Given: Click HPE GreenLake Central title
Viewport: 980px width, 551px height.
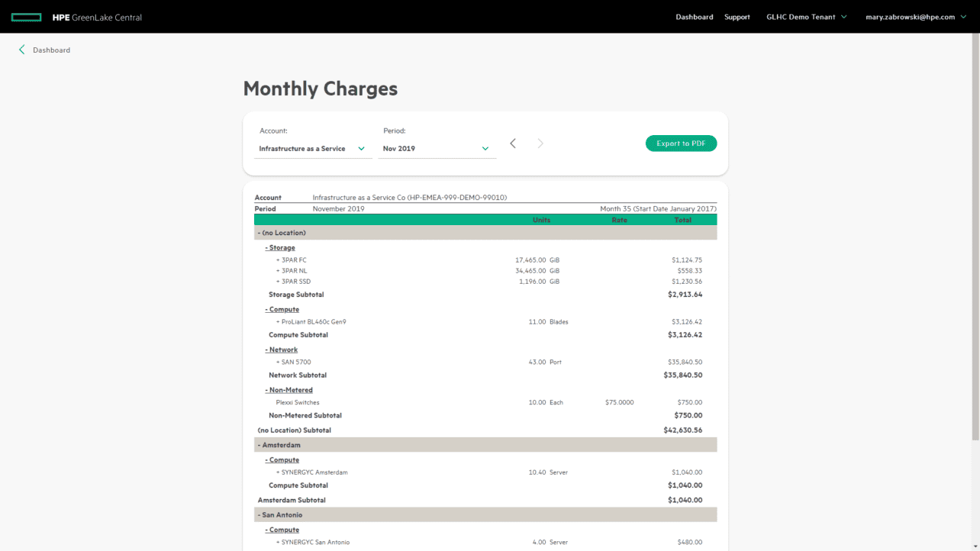Looking at the screenshot, I should [x=97, y=17].
